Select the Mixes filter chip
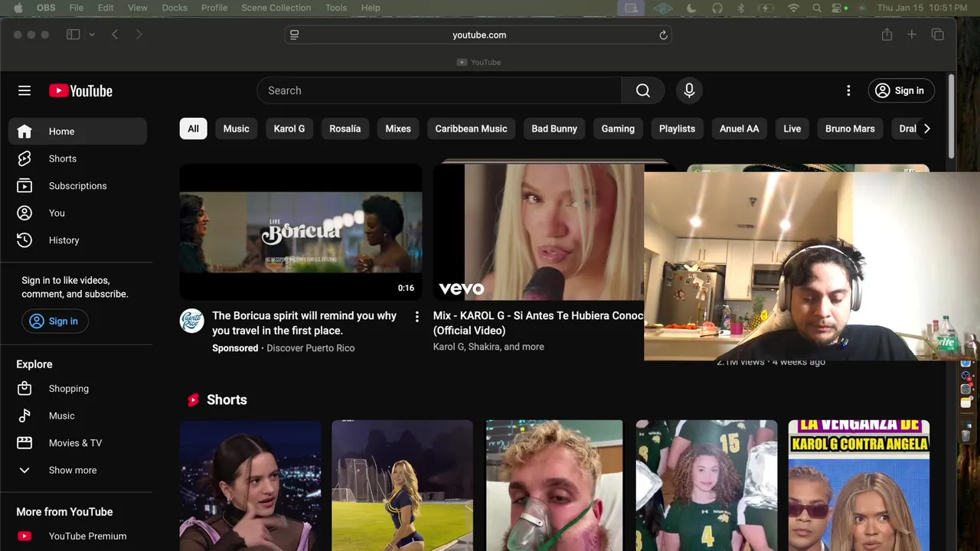This screenshot has width=980, height=551. 397,129
